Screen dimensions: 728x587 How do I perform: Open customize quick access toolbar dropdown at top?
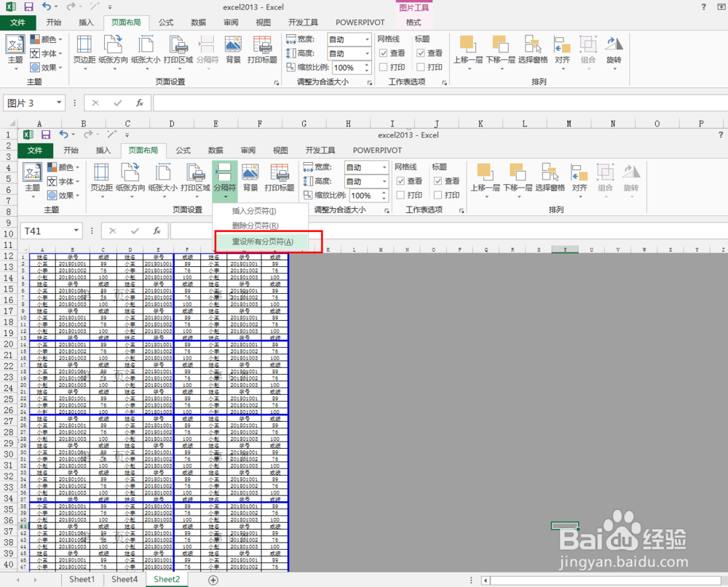tap(110, 7)
